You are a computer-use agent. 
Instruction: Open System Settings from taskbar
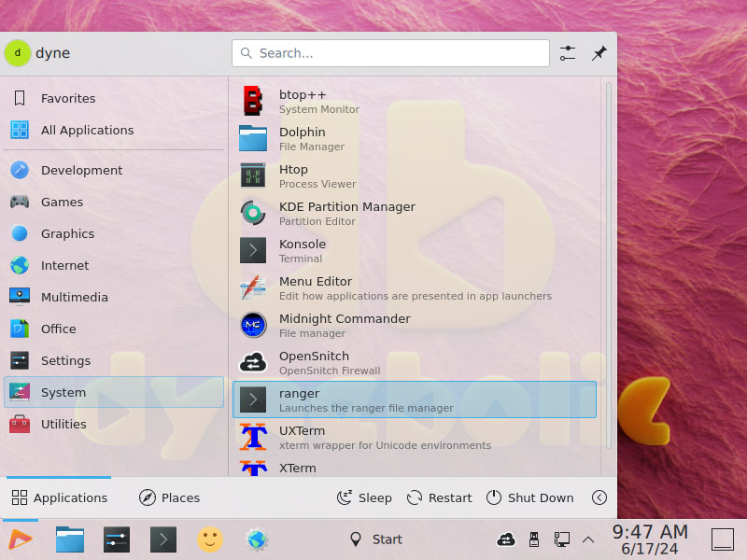coord(116,539)
